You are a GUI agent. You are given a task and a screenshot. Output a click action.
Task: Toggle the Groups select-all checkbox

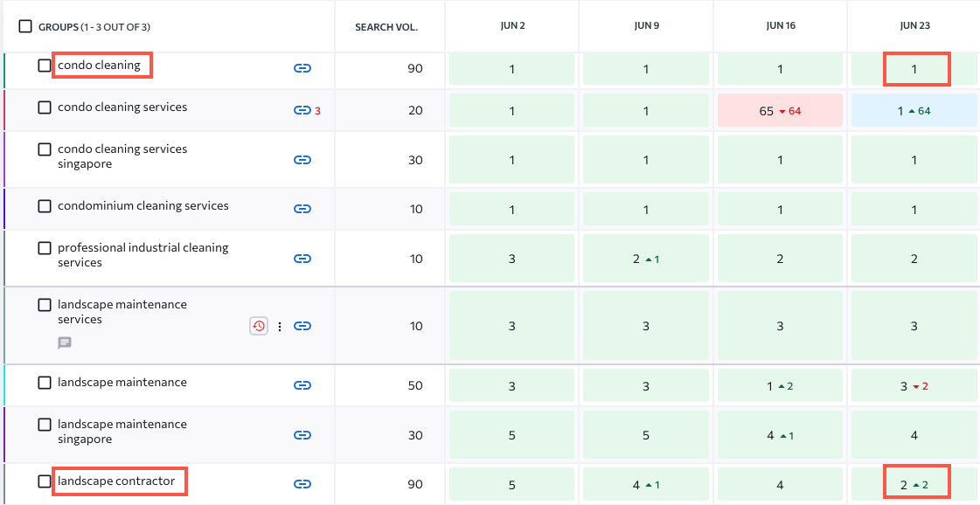point(25,26)
